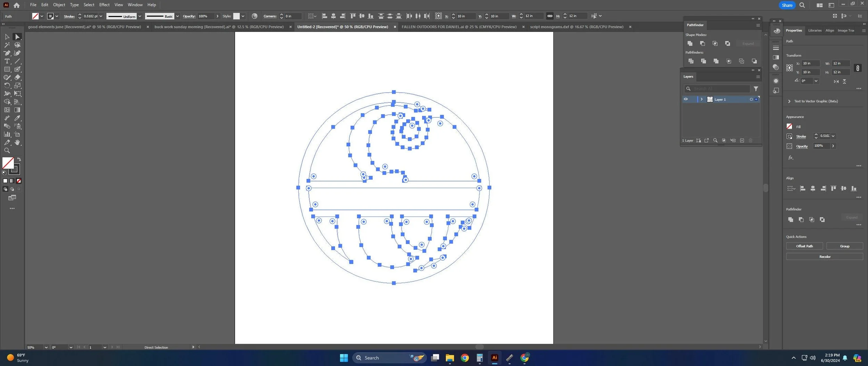Viewport: 868px width, 366px height.
Task: Open the Effect menu
Action: click(x=104, y=5)
